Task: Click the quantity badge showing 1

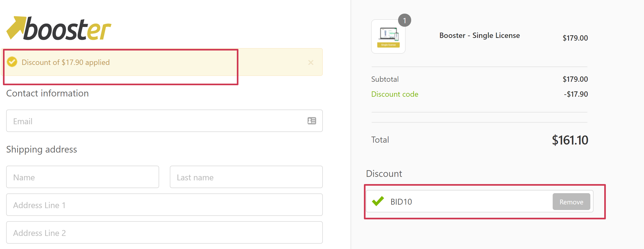Action: point(405,20)
